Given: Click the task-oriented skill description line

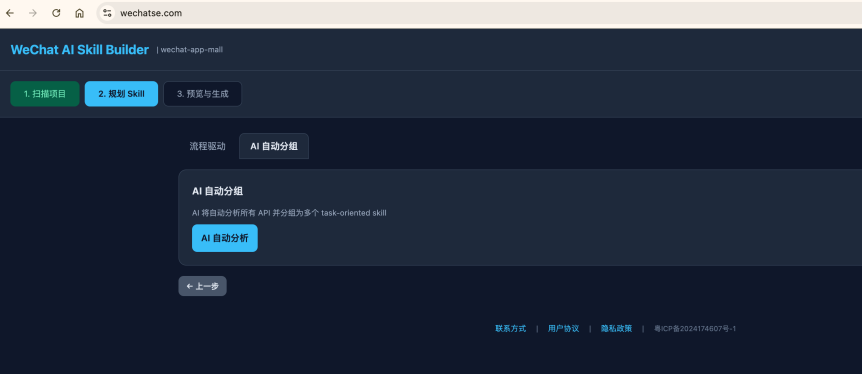Looking at the screenshot, I should 289,213.
